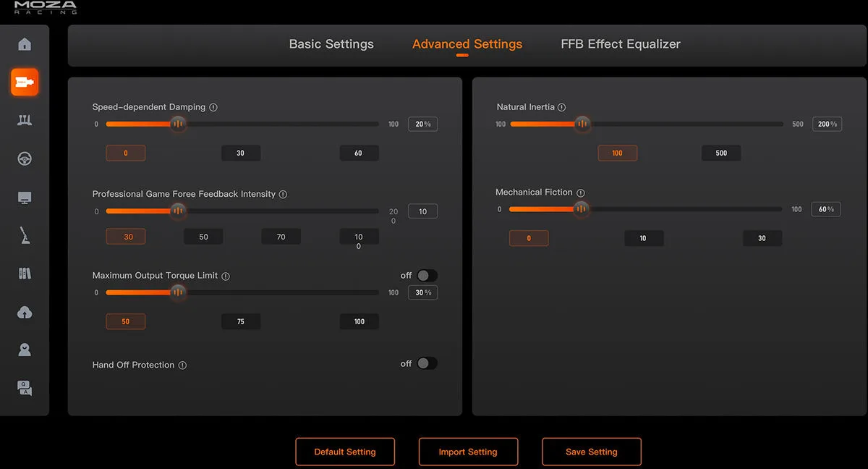Click the 200% value box for Natural Inertia
The image size is (868, 469).
tap(827, 124)
